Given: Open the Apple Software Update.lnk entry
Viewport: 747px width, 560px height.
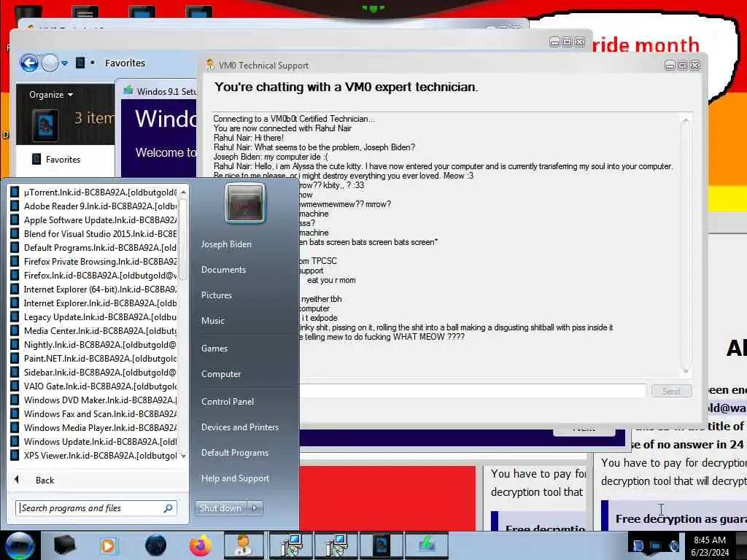Looking at the screenshot, I should coord(93,220).
